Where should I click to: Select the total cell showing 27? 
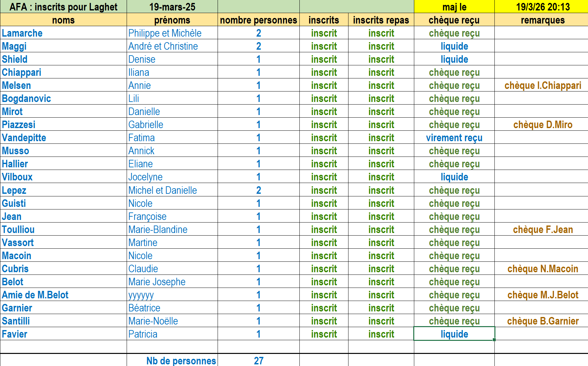pyautogui.click(x=258, y=360)
